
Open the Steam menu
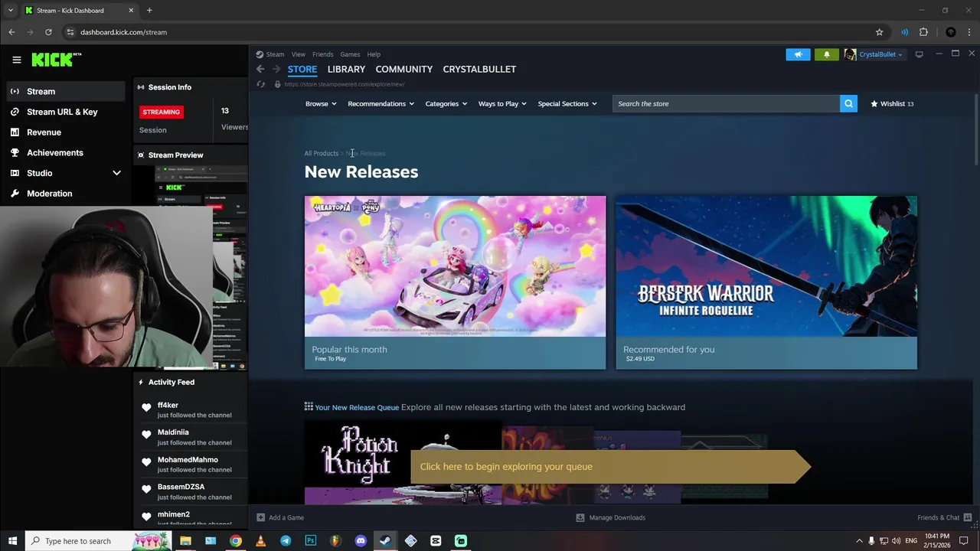point(275,54)
